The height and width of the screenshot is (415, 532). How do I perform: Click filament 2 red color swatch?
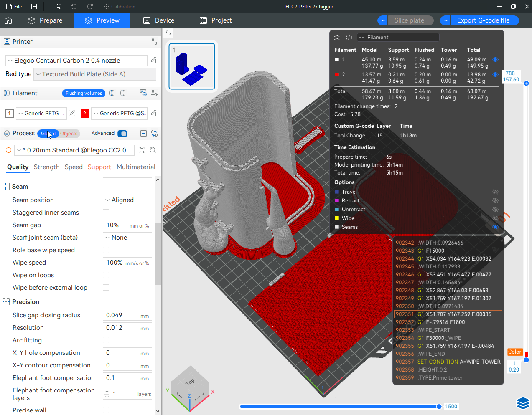coord(84,113)
